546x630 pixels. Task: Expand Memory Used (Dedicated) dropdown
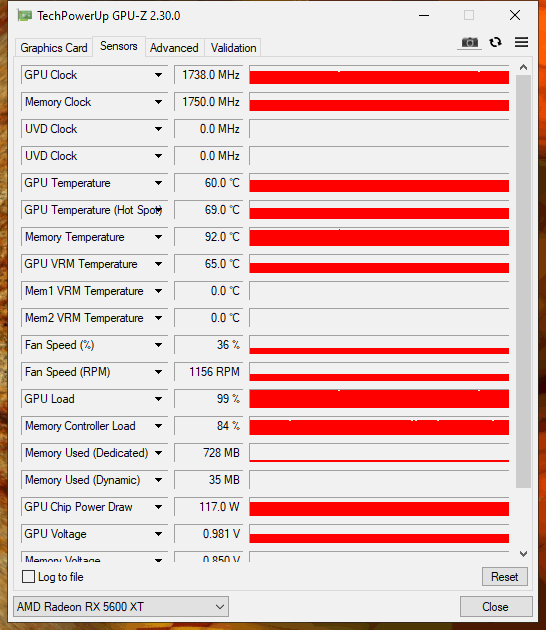click(x=159, y=453)
